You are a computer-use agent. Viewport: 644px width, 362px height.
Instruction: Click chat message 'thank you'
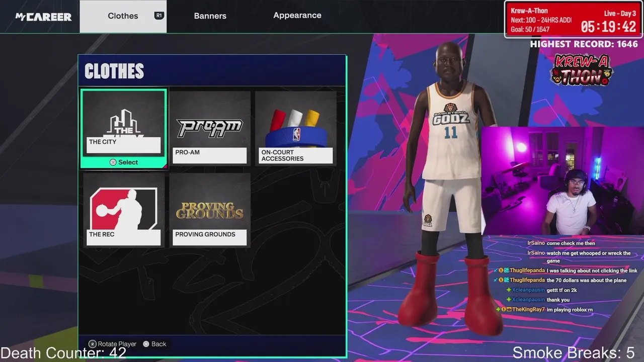coord(558,300)
